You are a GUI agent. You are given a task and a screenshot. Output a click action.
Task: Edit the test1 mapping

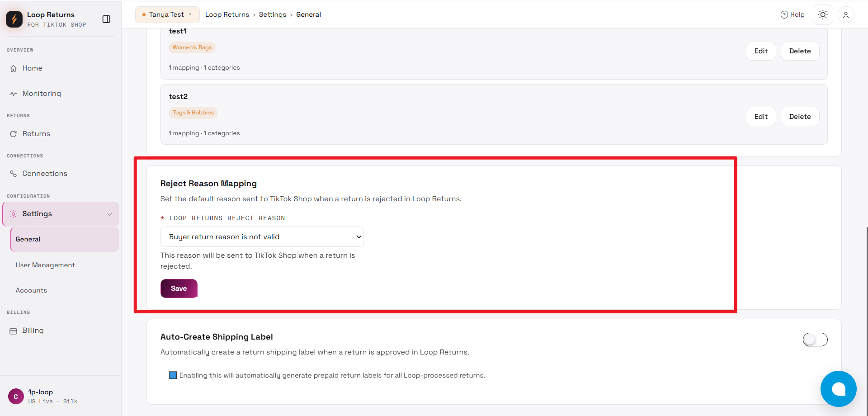(x=761, y=51)
